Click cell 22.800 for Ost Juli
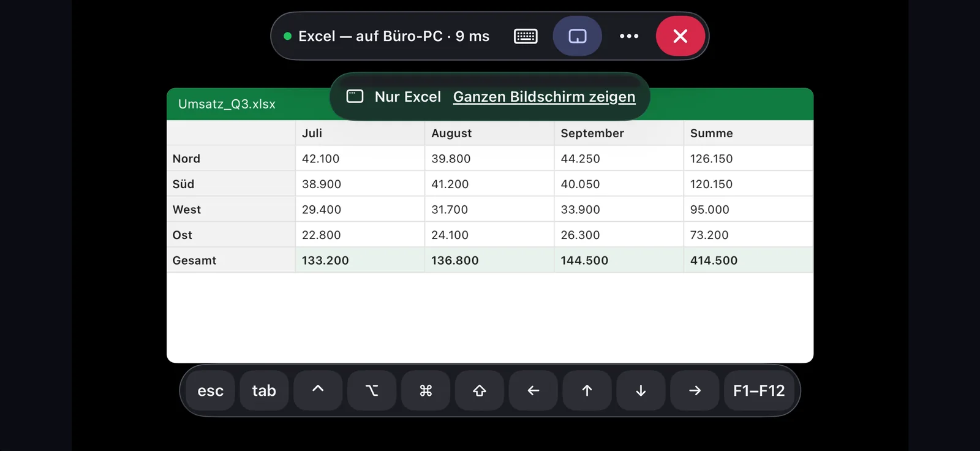 (360, 235)
